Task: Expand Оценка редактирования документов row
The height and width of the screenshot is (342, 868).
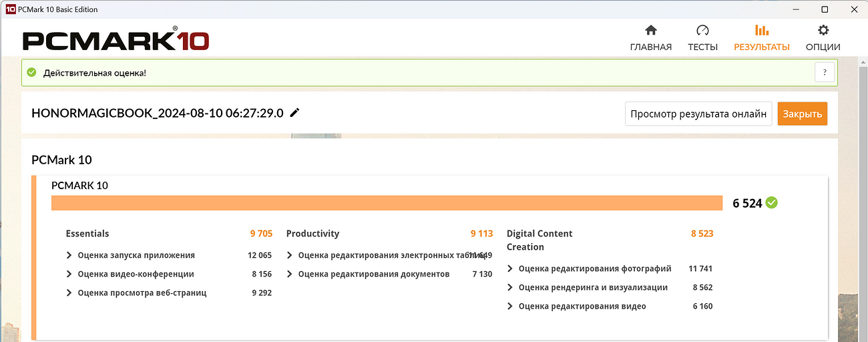Action: click(x=290, y=274)
